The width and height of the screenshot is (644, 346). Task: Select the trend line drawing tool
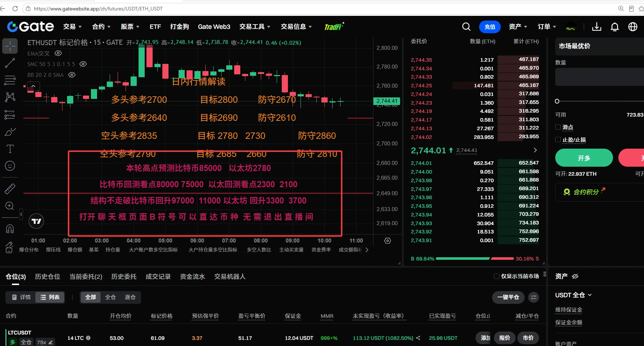10,63
